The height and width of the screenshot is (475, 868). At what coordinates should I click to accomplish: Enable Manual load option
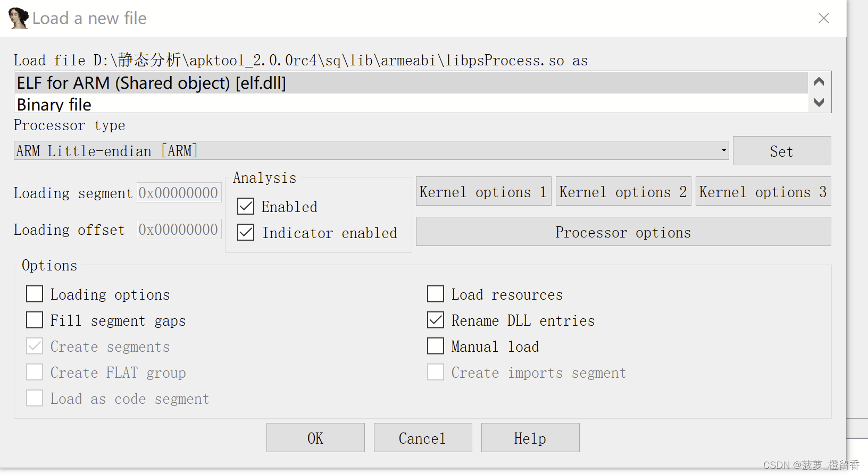[x=436, y=346]
